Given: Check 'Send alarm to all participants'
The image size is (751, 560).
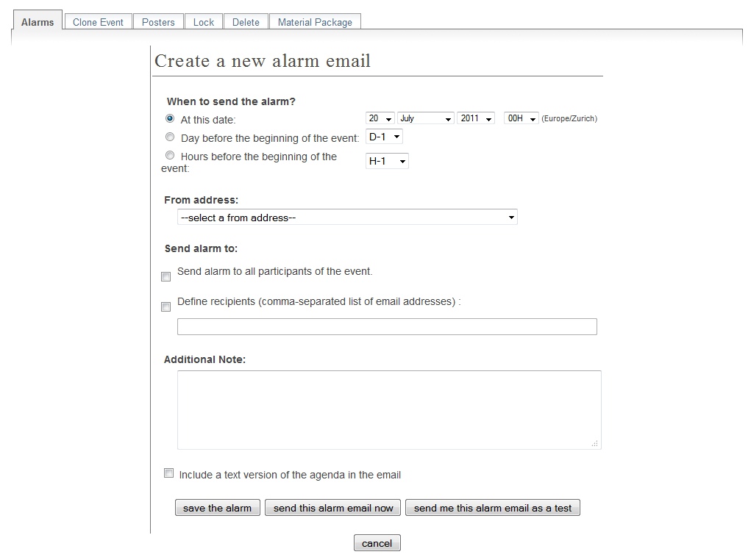Looking at the screenshot, I should point(165,276).
